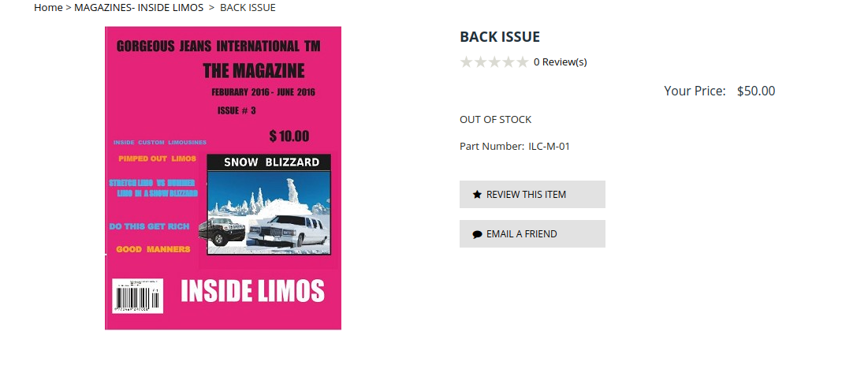The image size is (868, 384).
Task: Click the OUT OF STOCK status text
Action: tap(495, 120)
